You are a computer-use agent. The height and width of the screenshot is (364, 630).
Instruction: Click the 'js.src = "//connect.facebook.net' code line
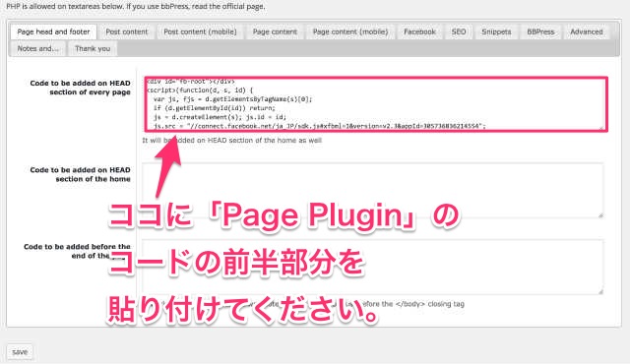coord(319,126)
